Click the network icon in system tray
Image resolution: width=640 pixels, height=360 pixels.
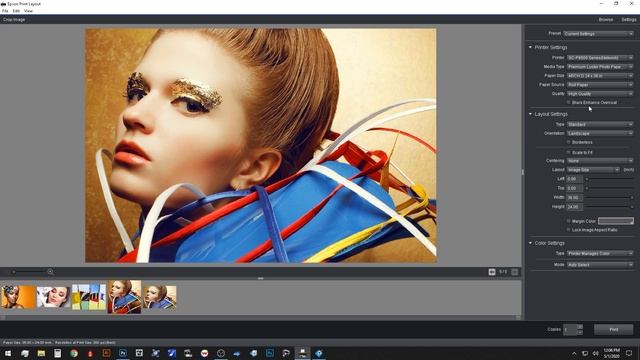pos(584,353)
